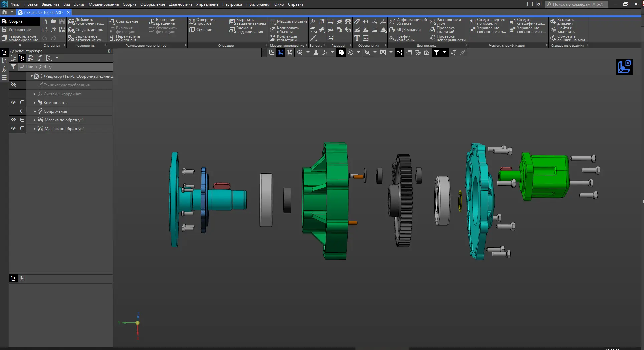
Task: Toggle visibility eye for Массив по образцу:2
Action: pos(13,128)
